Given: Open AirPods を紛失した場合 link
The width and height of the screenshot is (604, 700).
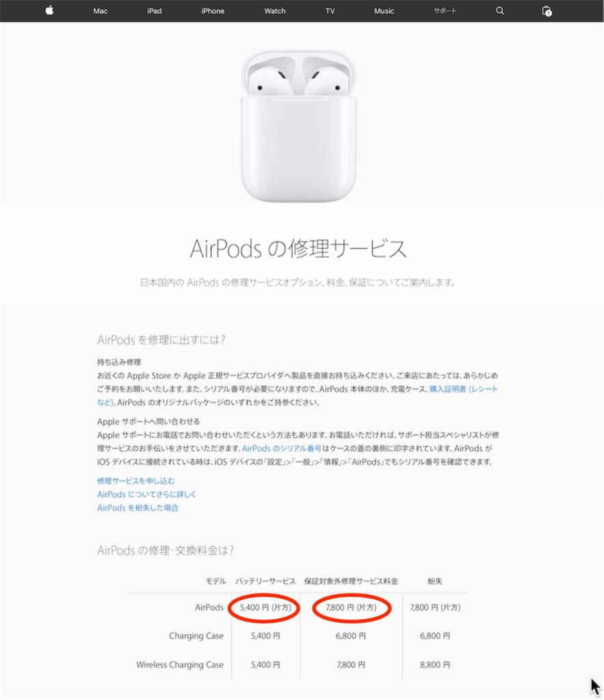Looking at the screenshot, I should [x=137, y=508].
